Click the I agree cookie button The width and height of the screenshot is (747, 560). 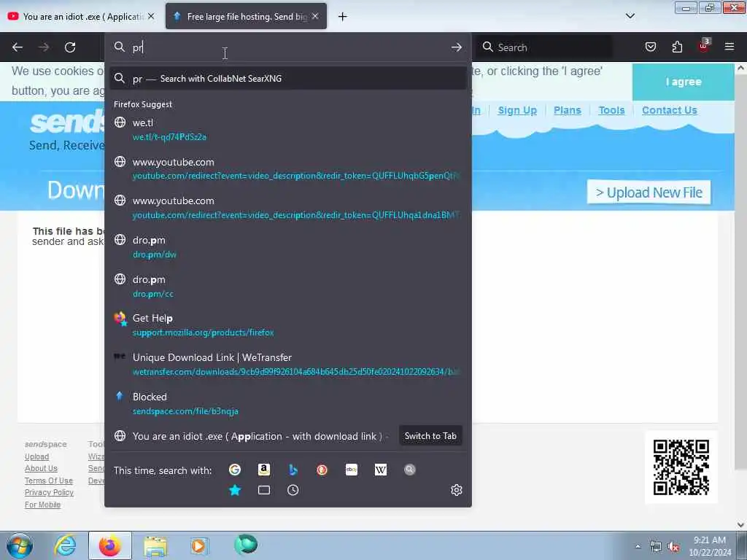pyautogui.click(x=683, y=82)
